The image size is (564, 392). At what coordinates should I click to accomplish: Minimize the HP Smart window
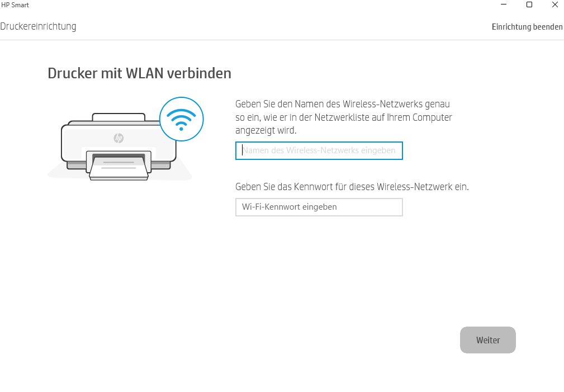pos(504,4)
